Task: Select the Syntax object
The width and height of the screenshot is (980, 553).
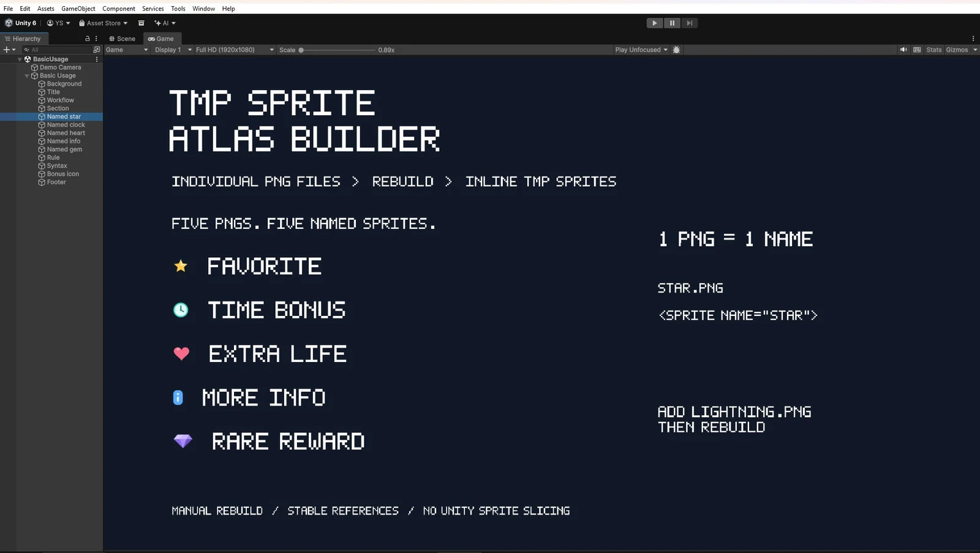Action: [57, 166]
